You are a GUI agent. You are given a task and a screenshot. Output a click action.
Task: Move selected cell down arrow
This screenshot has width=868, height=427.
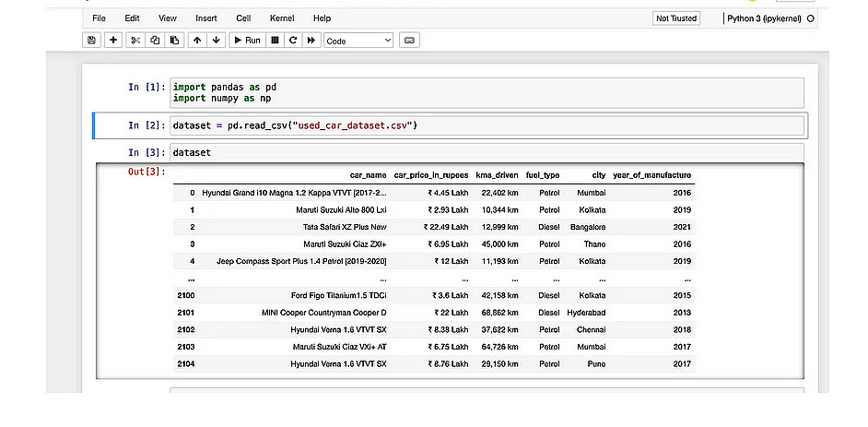tap(216, 41)
